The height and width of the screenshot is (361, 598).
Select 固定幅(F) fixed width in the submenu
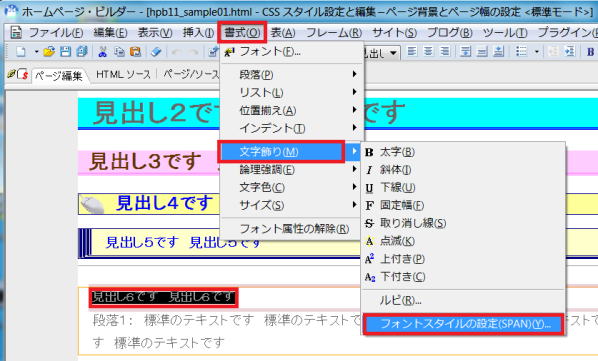[x=463, y=205]
